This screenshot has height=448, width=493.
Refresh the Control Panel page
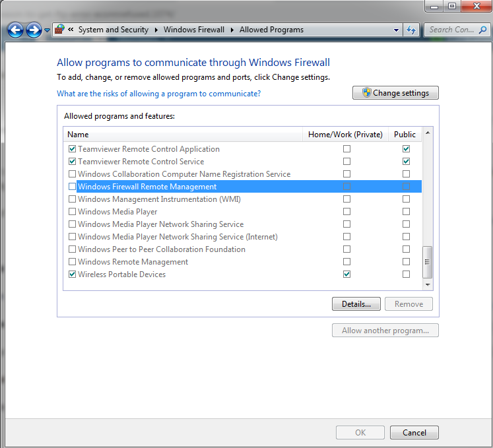coord(411,30)
